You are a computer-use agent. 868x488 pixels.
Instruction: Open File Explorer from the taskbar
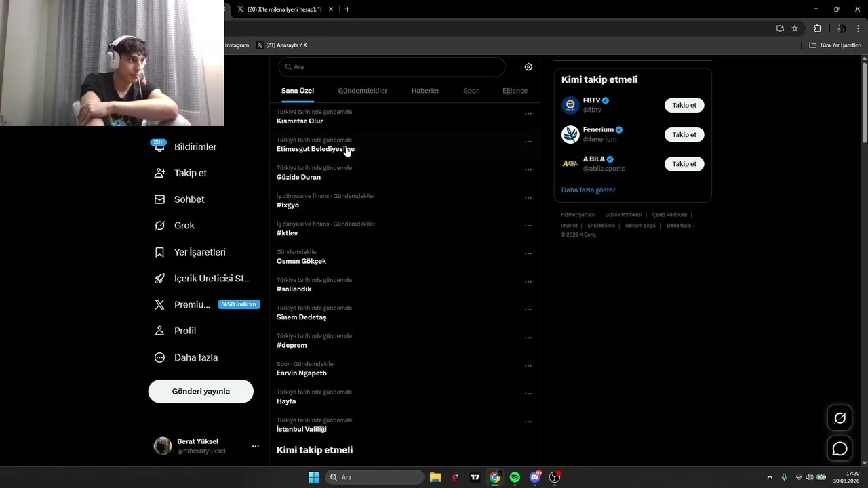[435, 477]
